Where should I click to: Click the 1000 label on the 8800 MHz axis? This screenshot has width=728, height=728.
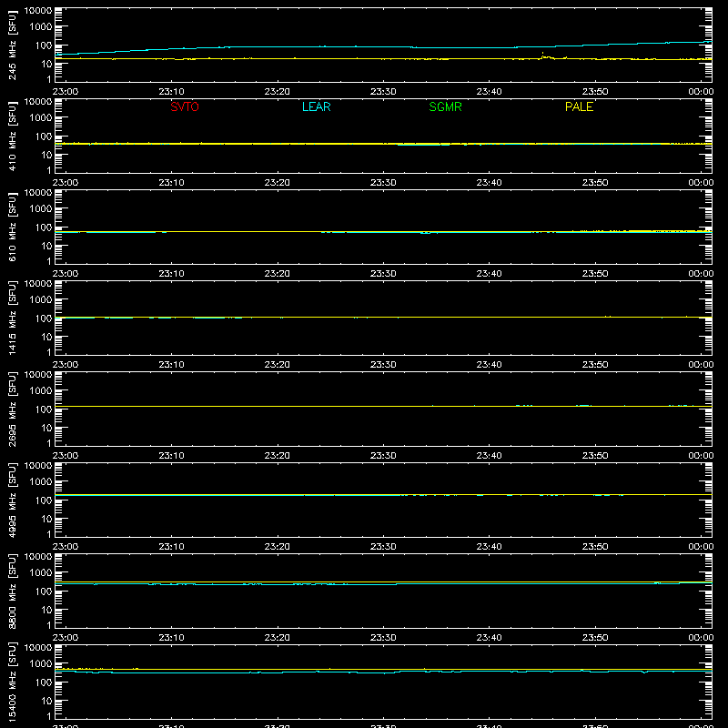pyautogui.click(x=41, y=573)
